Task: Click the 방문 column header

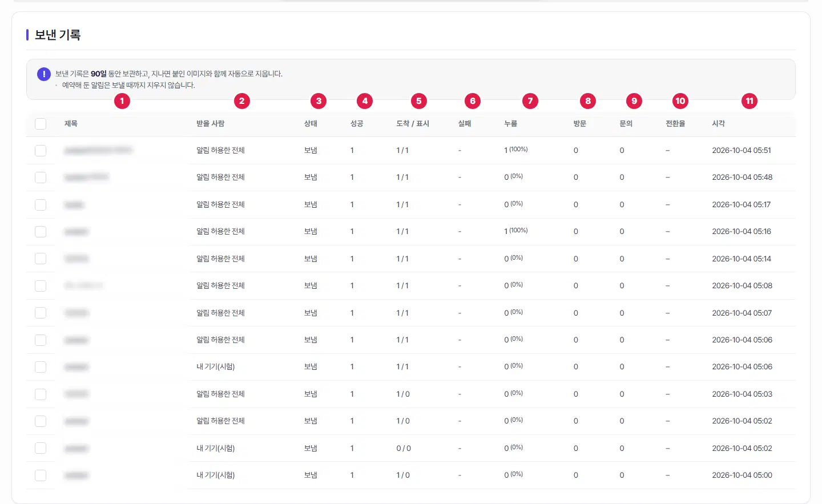Action: (x=580, y=123)
